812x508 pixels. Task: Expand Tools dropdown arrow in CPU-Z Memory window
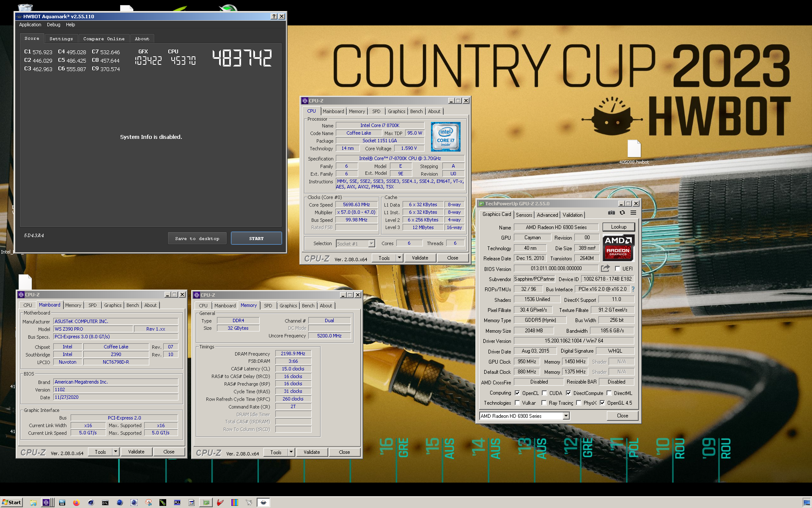(x=291, y=452)
